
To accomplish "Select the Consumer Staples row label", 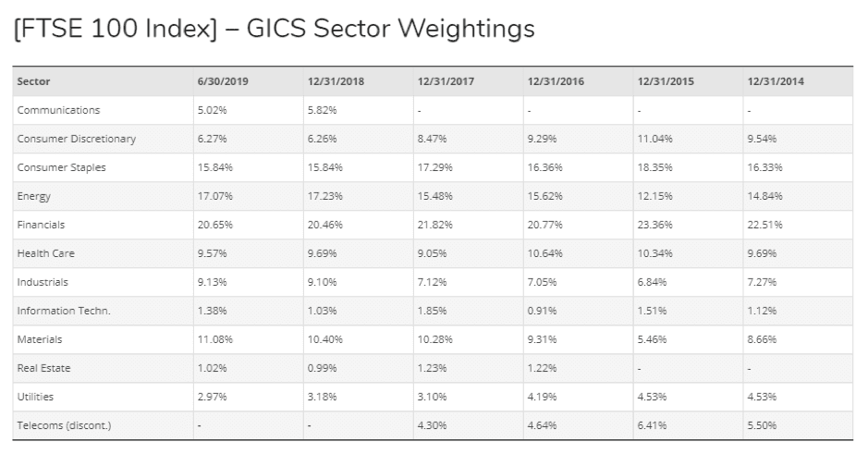I will [x=61, y=167].
